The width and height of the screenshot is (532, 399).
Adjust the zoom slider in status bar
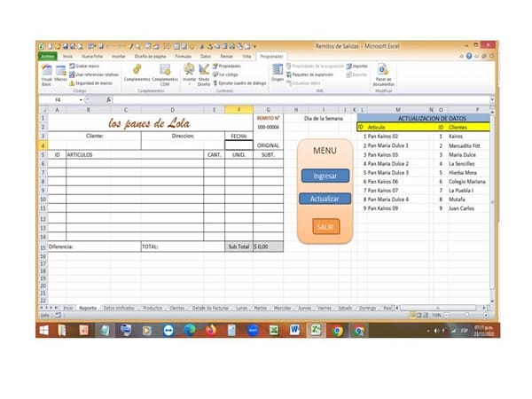point(466,316)
